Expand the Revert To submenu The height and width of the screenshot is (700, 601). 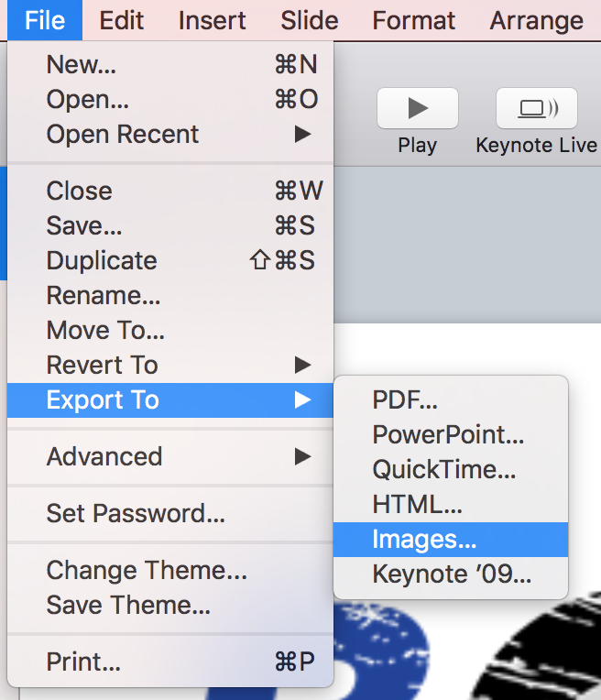170,366
